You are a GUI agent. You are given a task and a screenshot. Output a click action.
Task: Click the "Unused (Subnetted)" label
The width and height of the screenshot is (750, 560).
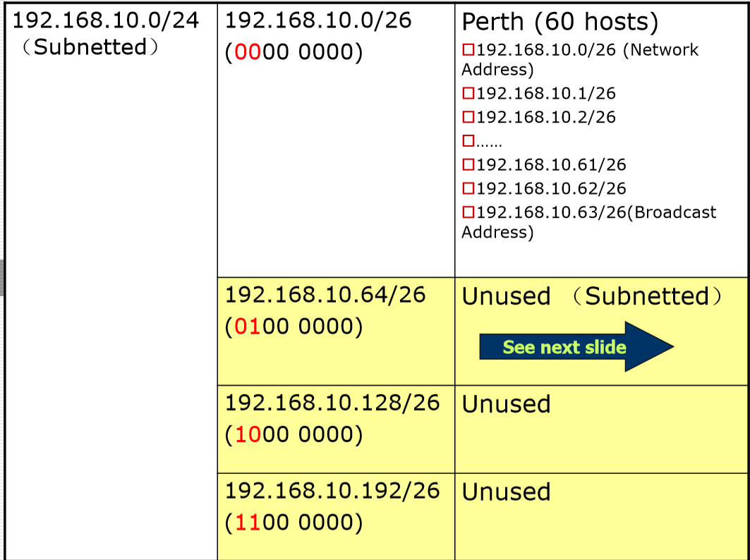click(593, 296)
